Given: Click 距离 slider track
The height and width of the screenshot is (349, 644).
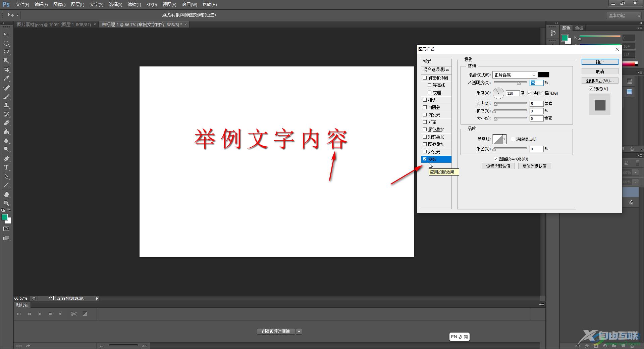Looking at the screenshot, I should [510, 103].
